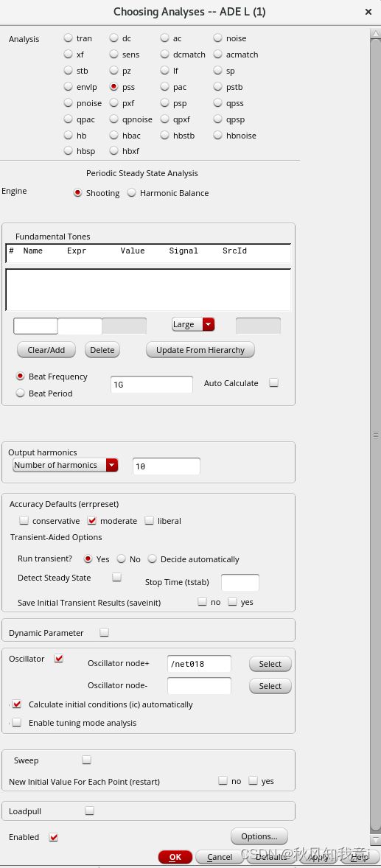Choose the pz analysis option

(113, 70)
